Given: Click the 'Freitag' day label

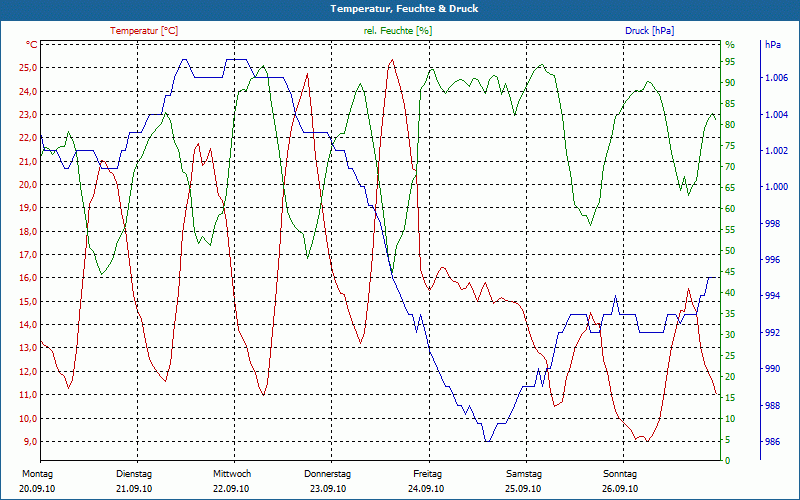Looking at the screenshot, I should 428,474.
